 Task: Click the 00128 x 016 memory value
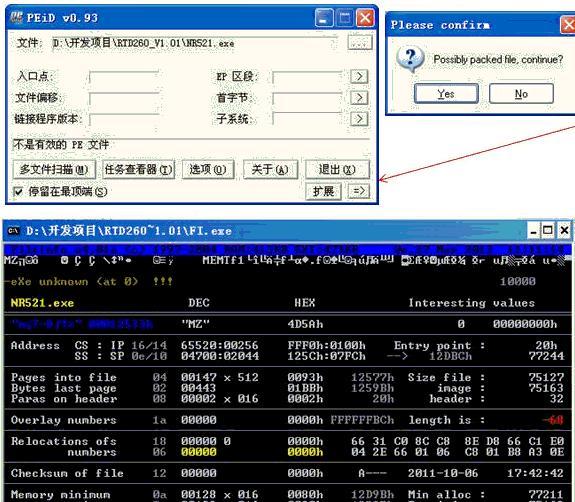click(x=220, y=494)
